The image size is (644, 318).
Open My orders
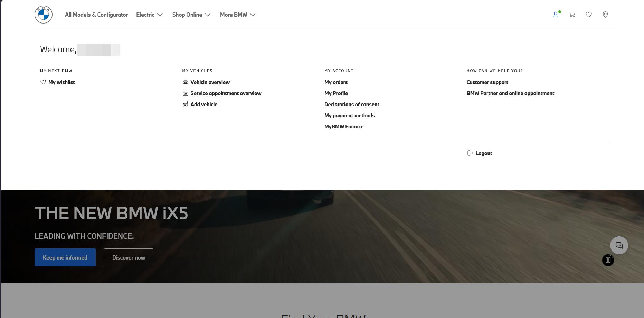(x=336, y=82)
